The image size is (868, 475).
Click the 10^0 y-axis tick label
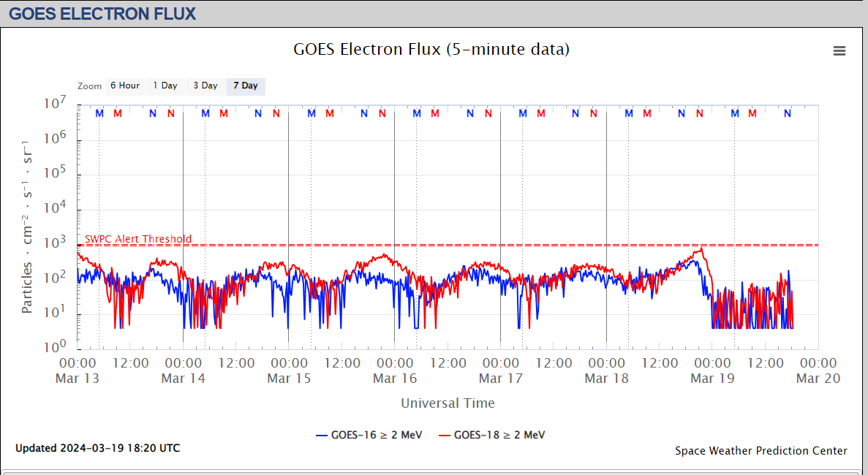coord(55,346)
